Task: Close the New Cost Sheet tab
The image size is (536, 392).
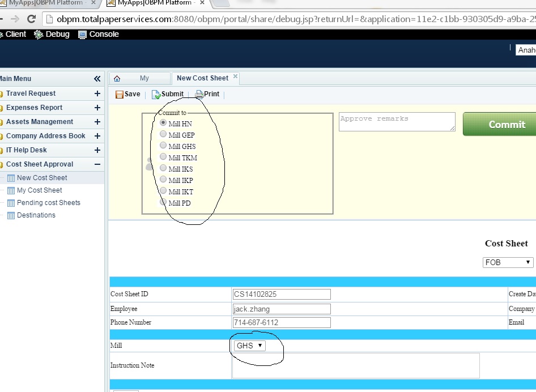Action: click(235, 76)
